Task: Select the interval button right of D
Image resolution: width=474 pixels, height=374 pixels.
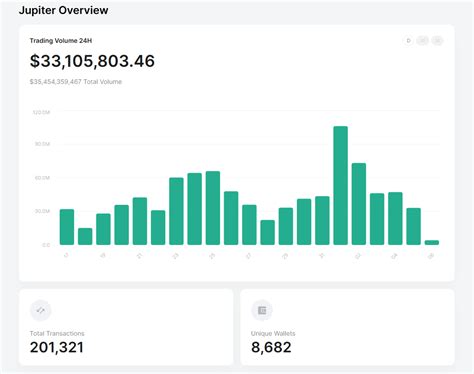Action: pyautogui.click(x=423, y=41)
